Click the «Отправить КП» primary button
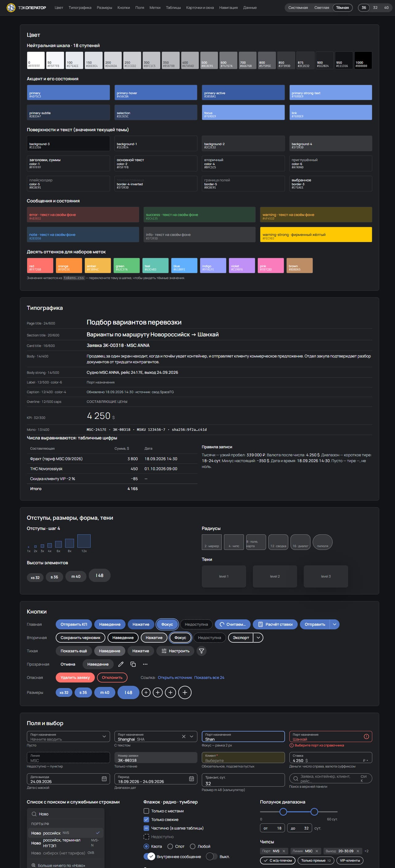 click(x=74, y=624)
